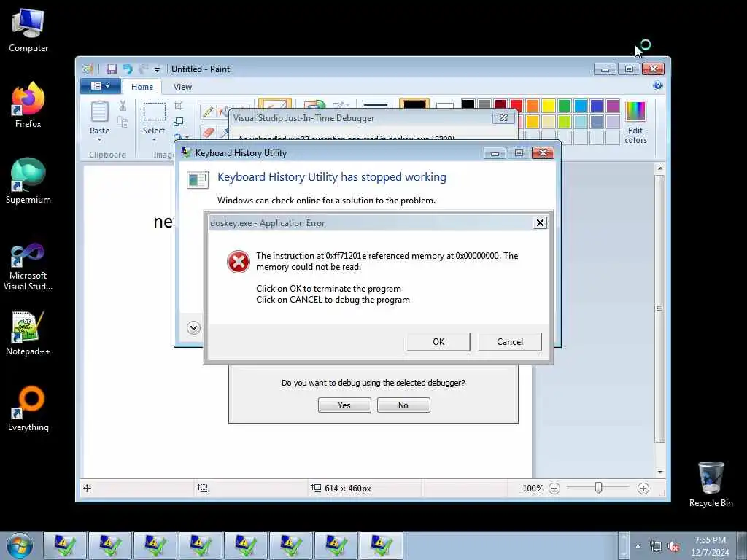Open Customize Quick Access Toolbar dropdown
Screen dimensions: 747x560
pos(158,69)
